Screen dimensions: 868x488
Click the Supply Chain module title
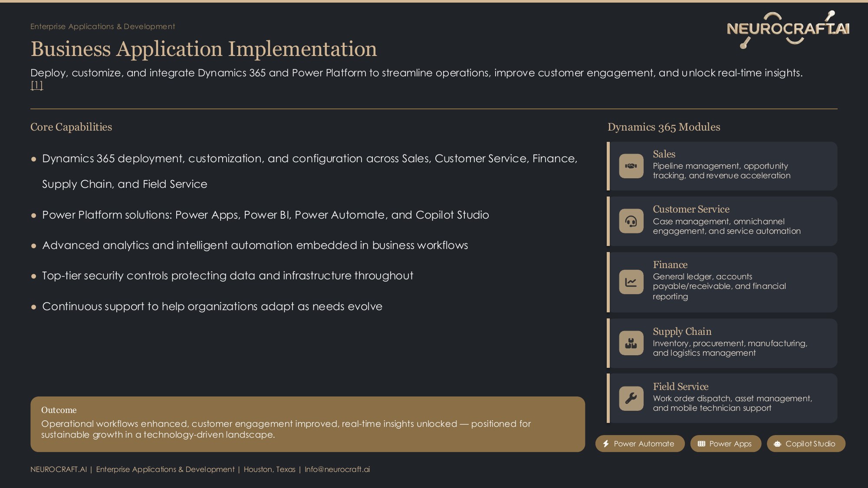[x=682, y=331]
